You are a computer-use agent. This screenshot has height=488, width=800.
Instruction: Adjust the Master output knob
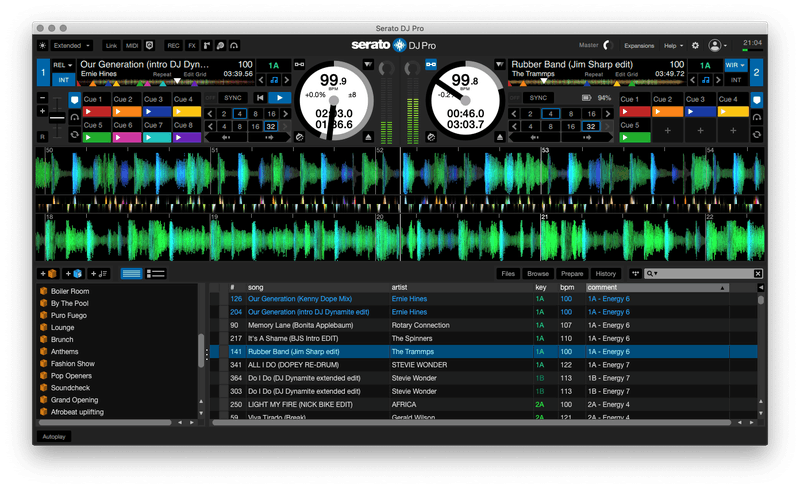tap(607, 45)
